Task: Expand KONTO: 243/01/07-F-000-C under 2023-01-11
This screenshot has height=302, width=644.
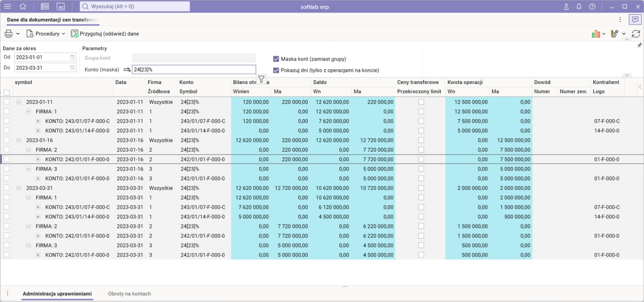Action: [38, 121]
